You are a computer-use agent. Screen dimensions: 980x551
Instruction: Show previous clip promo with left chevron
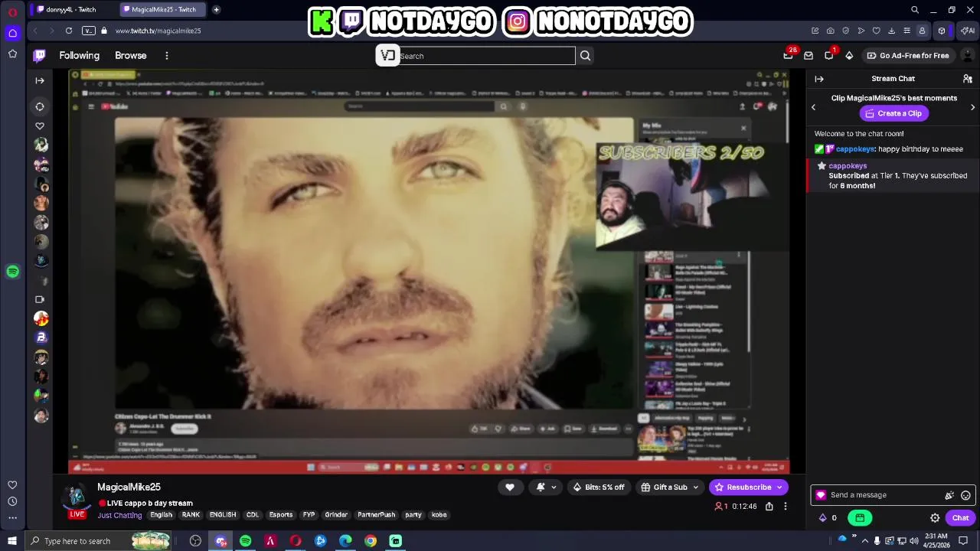click(x=813, y=107)
